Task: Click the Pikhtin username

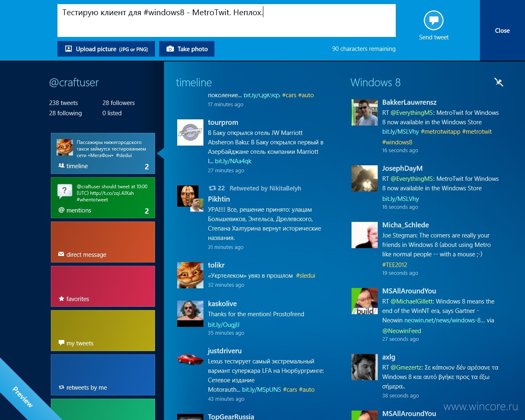Action: tap(219, 199)
